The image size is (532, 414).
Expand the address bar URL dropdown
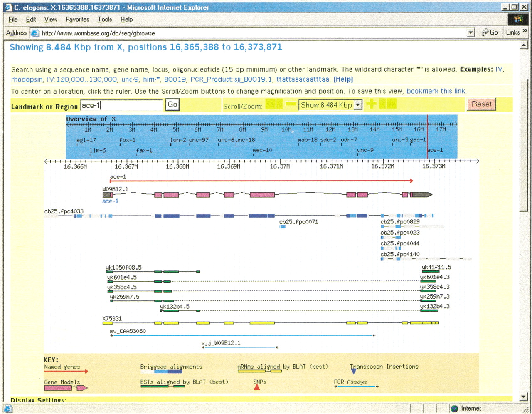tap(470, 33)
